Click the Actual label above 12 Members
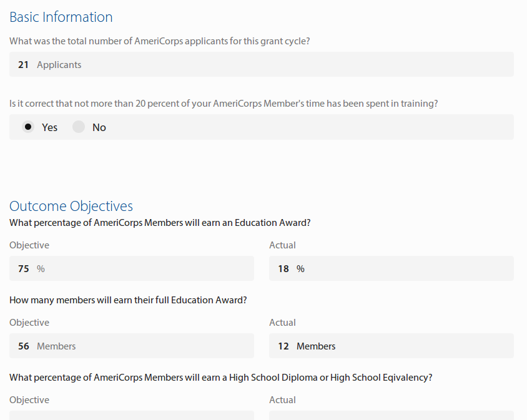 [x=282, y=323]
